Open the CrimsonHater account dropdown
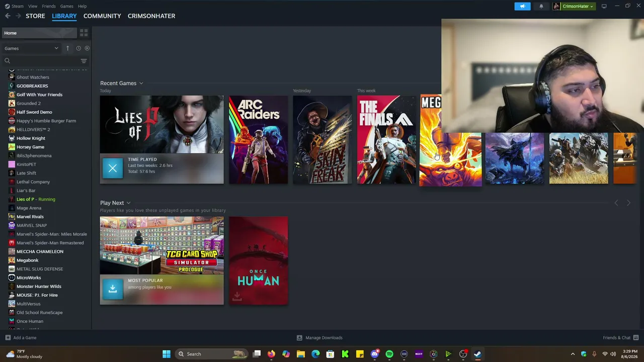This screenshot has height=362, width=644. coord(574,6)
